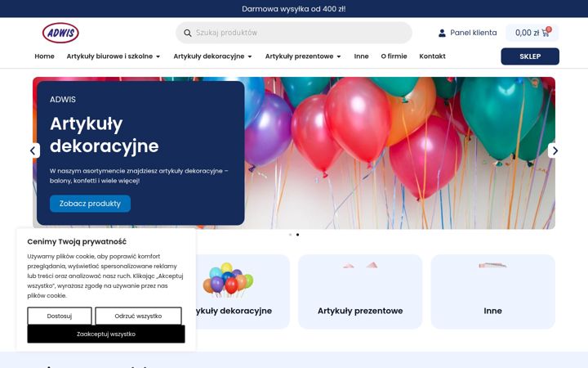Viewport: 588px width, 368px height.
Task: Focus the Szukaj produktów search field
Action: click(x=294, y=33)
